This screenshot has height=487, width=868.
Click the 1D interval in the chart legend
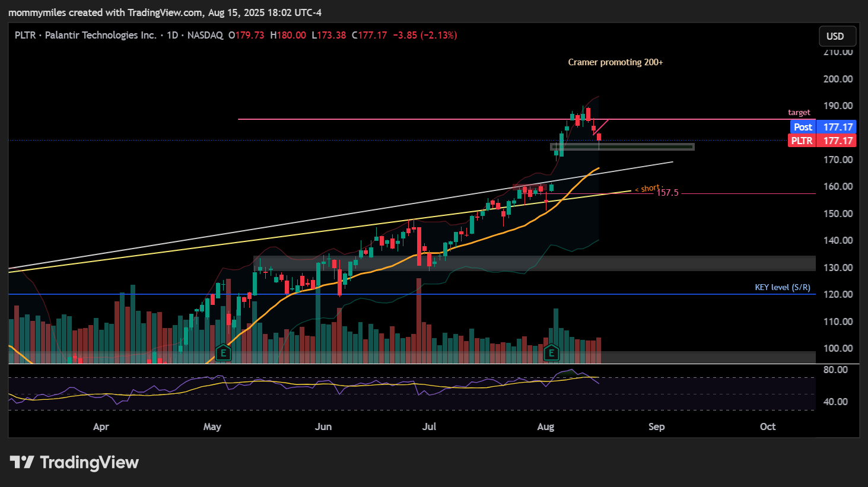tap(173, 35)
